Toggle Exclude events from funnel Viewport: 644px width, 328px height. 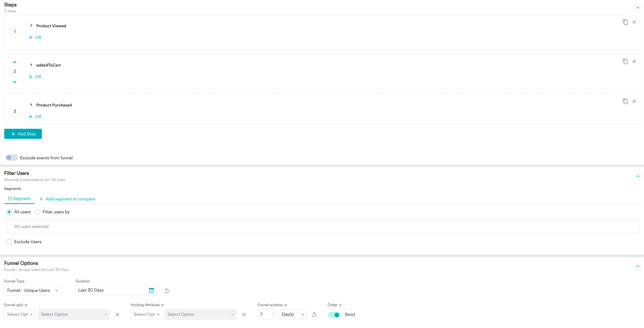tap(12, 158)
